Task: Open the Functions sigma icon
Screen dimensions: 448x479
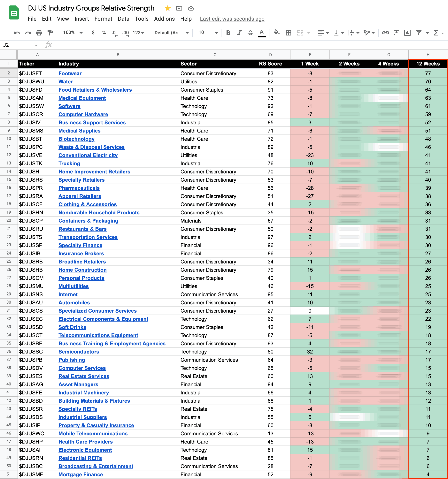Action: (x=436, y=33)
